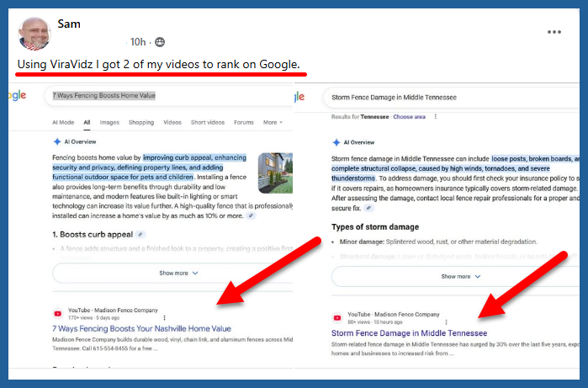Select the AI Mode tab
Viewport: 588px width, 388px height.
click(x=64, y=122)
